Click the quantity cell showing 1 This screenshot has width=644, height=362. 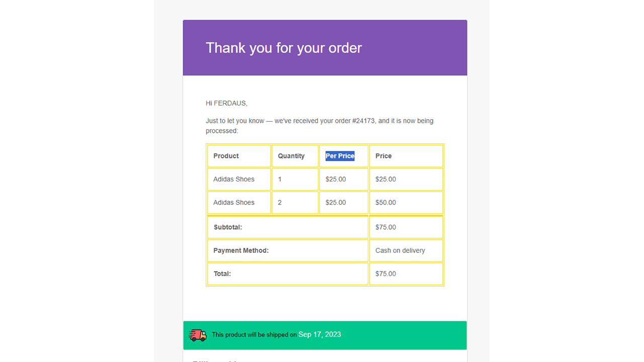point(280,179)
